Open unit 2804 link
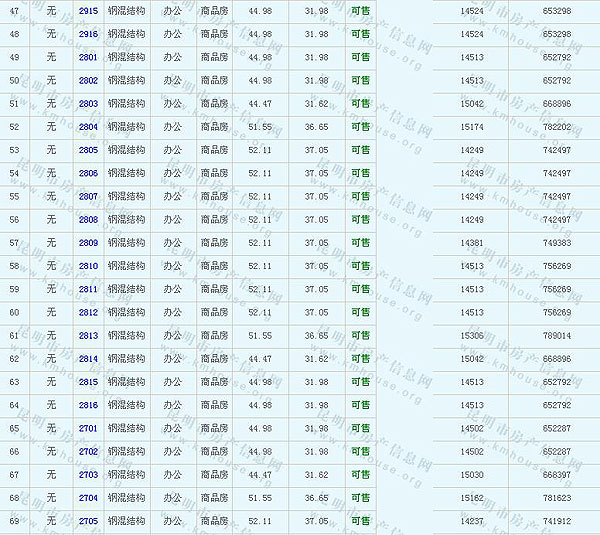 (x=88, y=127)
